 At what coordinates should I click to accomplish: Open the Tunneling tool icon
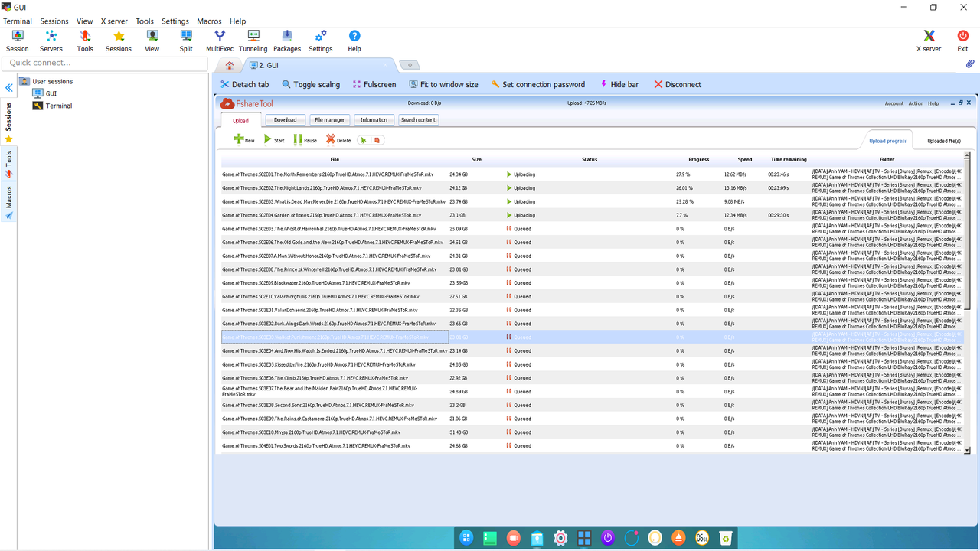[253, 41]
